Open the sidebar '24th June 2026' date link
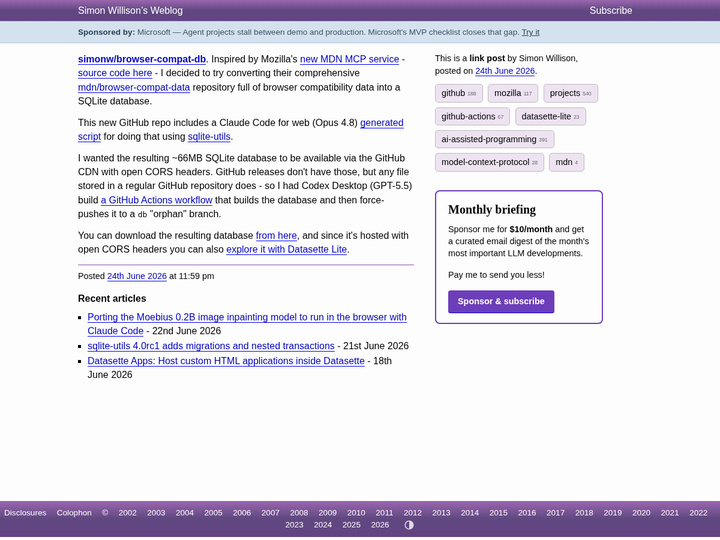This screenshot has width=720, height=540. tap(505, 71)
